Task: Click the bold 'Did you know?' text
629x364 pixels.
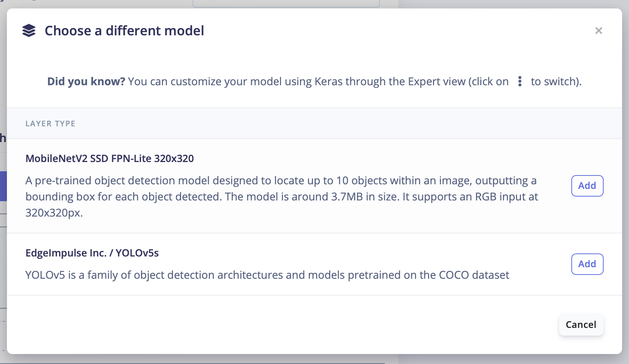Action: [86, 81]
